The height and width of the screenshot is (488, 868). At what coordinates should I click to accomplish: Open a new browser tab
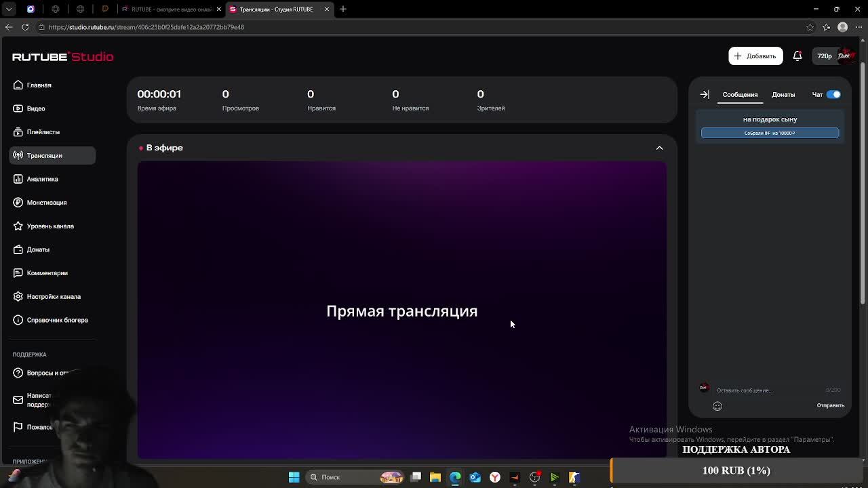343,9
